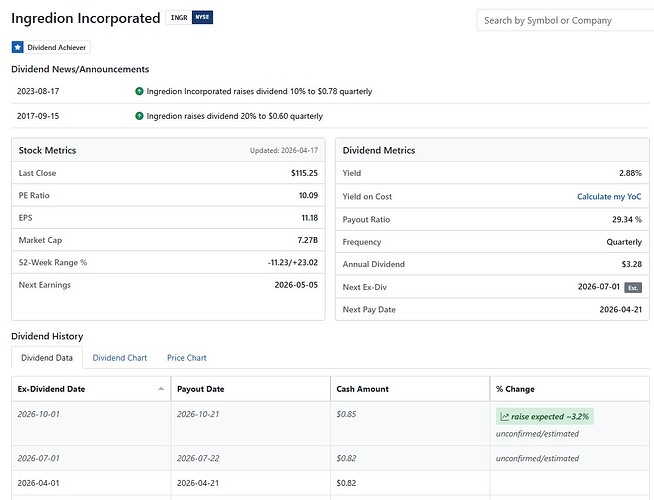Click the EPS value 11.18
Image resolution: width=654 pixels, height=500 pixels.
pyautogui.click(x=309, y=218)
